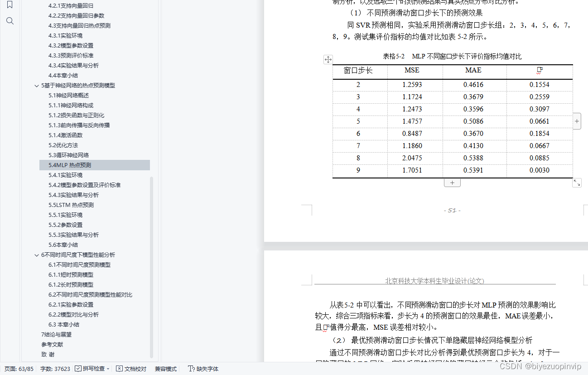588x375 pixels.
Task: Go to 4.3.1实验环境 in outline
Action: coord(65,35)
